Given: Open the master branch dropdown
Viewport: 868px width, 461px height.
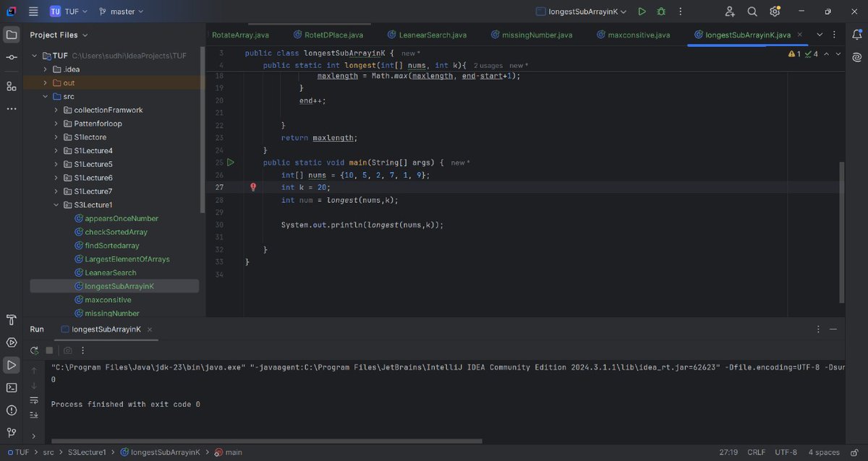Looking at the screenshot, I should (x=121, y=12).
